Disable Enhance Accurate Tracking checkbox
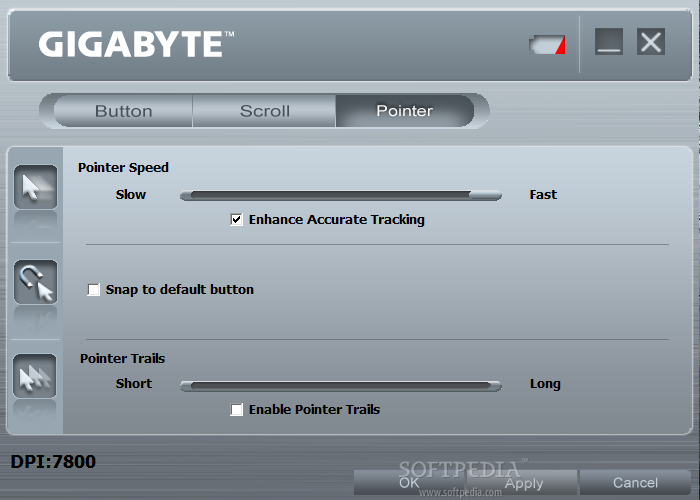This screenshot has height=500, width=700. click(237, 220)
